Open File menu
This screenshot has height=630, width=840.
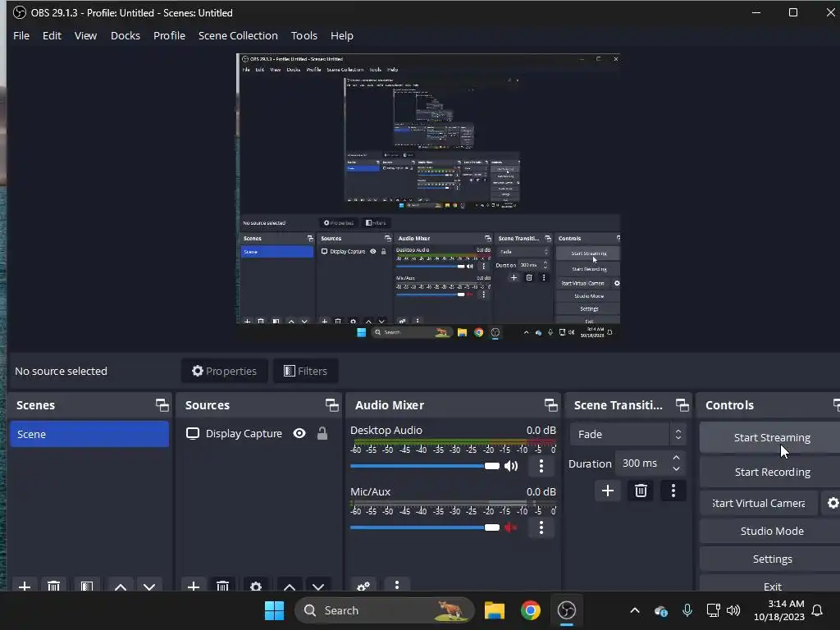(x=21, y=35)
